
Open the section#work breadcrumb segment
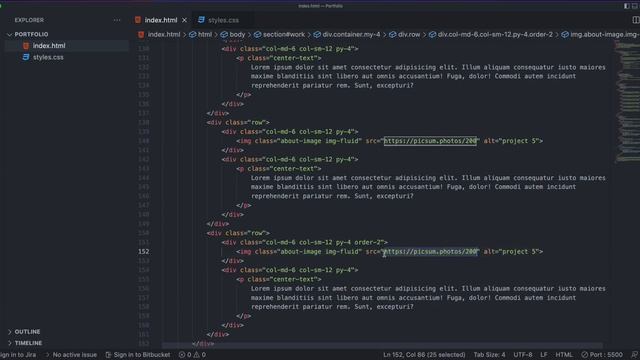click(x=284, y=35)
